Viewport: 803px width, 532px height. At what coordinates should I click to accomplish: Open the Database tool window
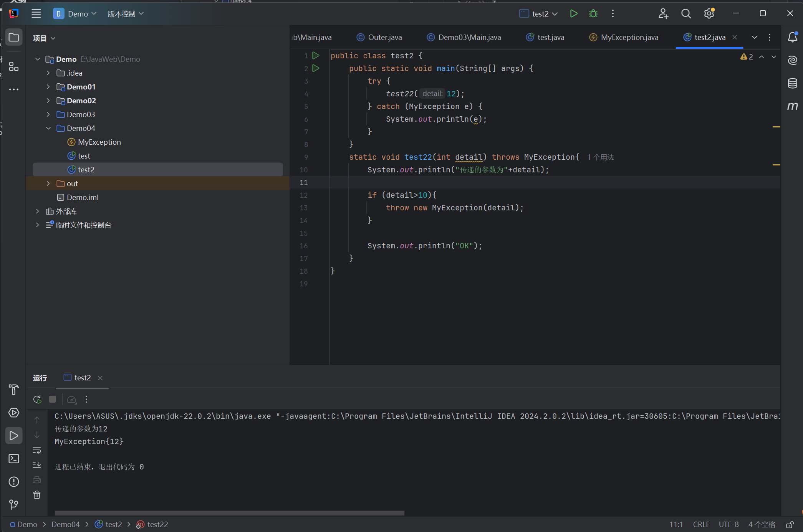[792, 83]
